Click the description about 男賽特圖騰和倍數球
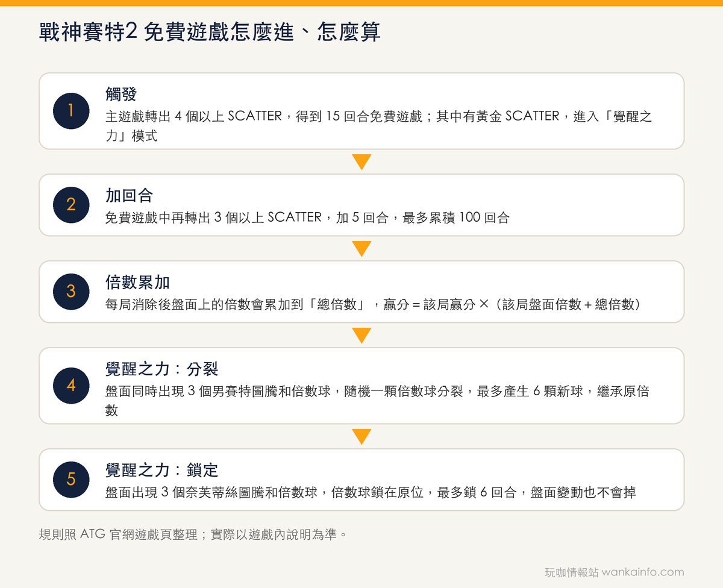Viewport: 723px width, 588px height. 377,401
